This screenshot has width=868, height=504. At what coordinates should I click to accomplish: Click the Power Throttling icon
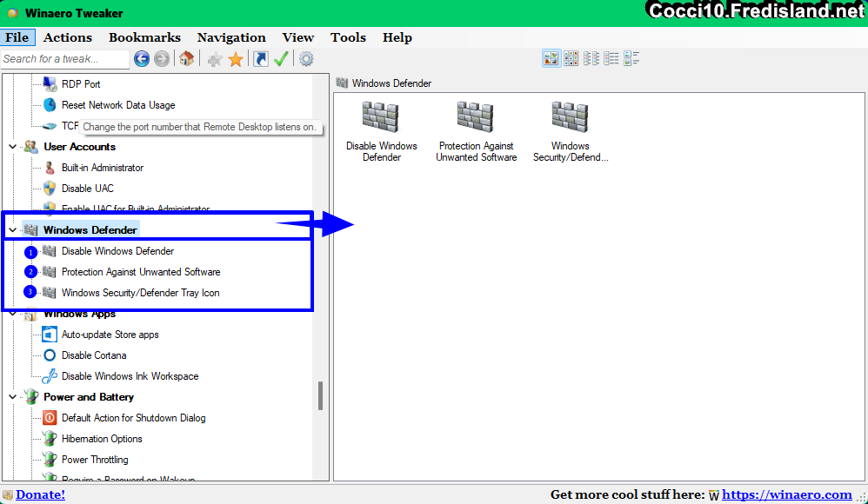(x=50, y=459)
